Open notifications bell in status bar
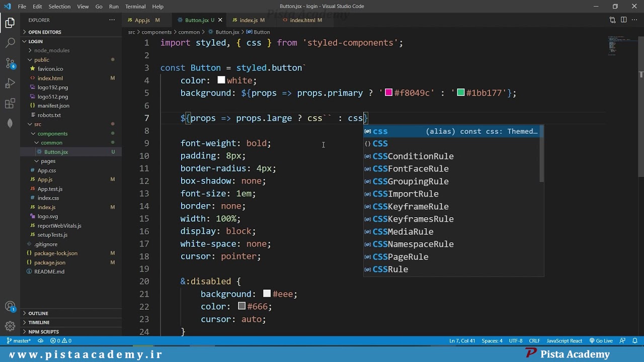Image resolution: width=644 pixels, height=362 pixels. [x=635, y=341]
